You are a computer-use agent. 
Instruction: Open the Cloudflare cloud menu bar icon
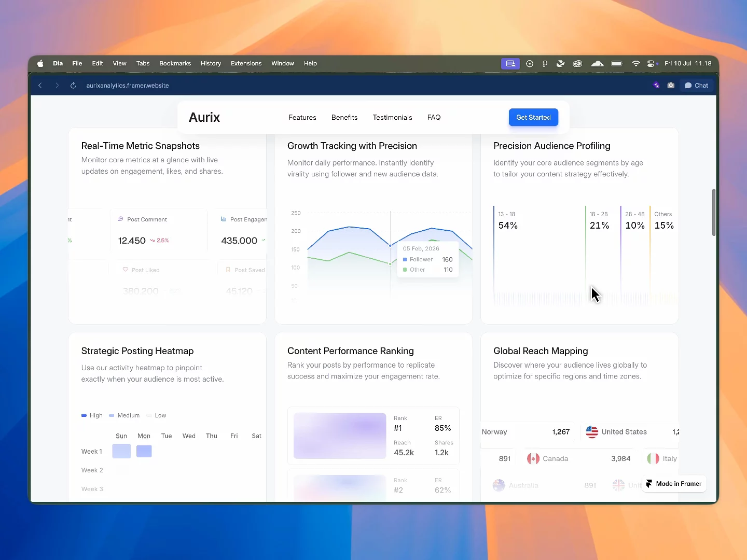point(598,64)
